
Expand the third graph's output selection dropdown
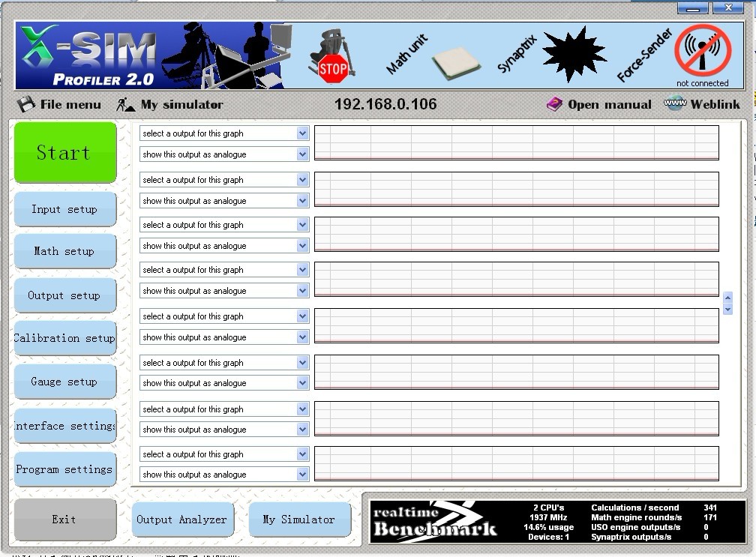coord(302,225)
